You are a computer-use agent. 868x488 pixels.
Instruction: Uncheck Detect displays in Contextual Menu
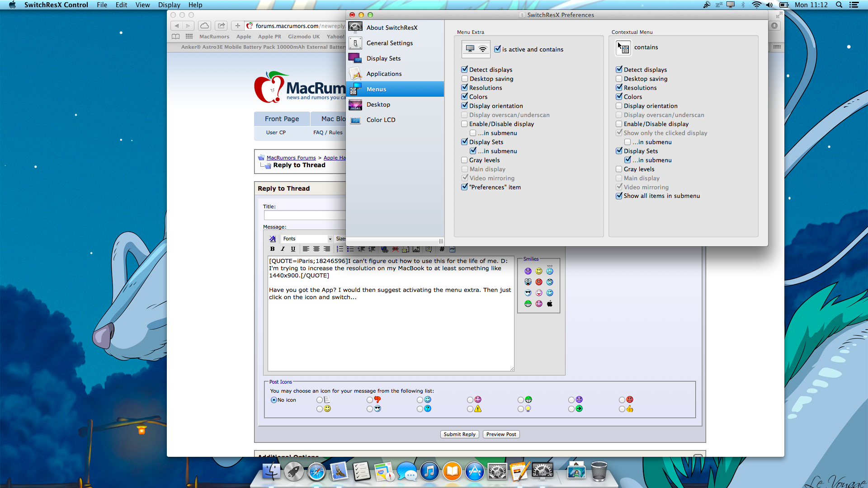(x=619, y=70)
